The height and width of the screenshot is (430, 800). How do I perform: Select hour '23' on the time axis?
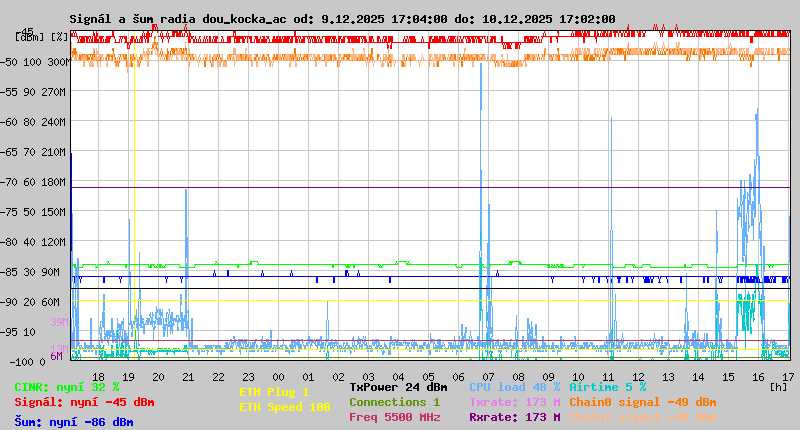pyautogui.click(x=248, y=377)
